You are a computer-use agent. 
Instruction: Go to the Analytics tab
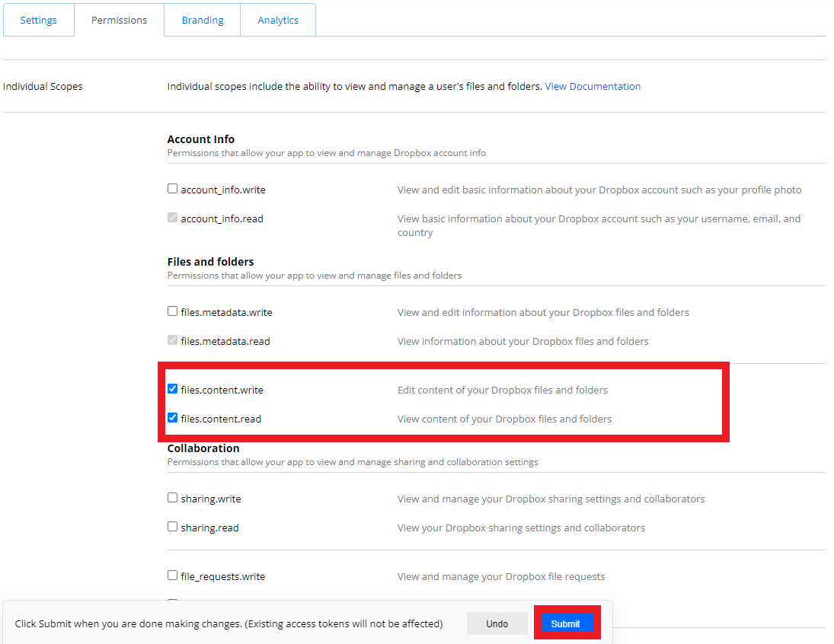pos(278,21)
